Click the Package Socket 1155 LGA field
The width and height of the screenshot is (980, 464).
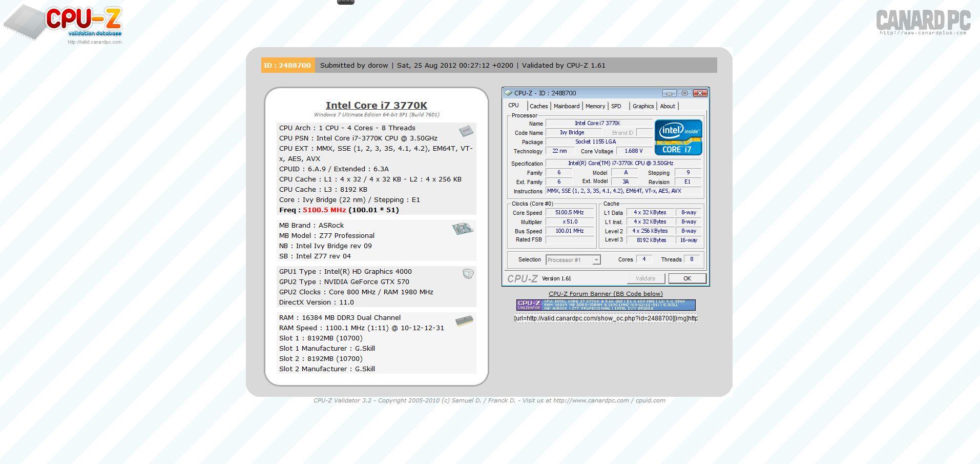tap(598, 142)
